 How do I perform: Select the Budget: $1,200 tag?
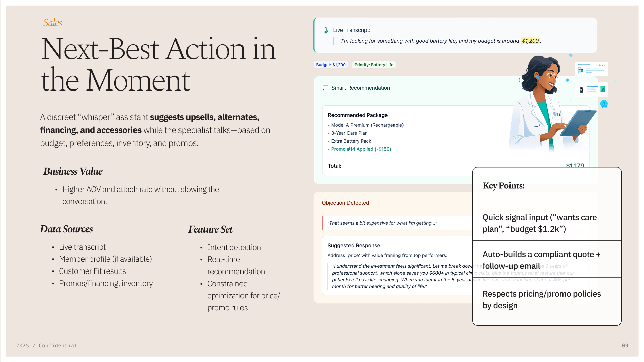[x=331, y=65]
